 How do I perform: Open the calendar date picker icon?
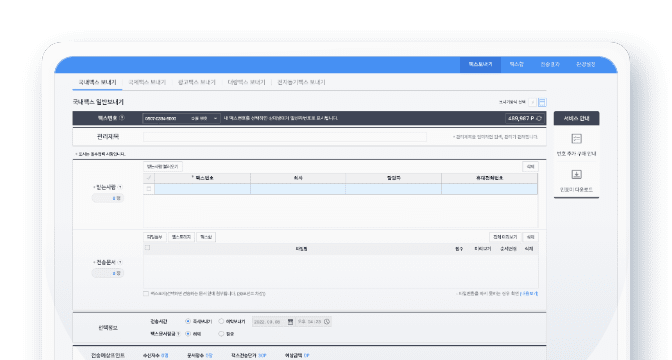[x=290, y=321]
